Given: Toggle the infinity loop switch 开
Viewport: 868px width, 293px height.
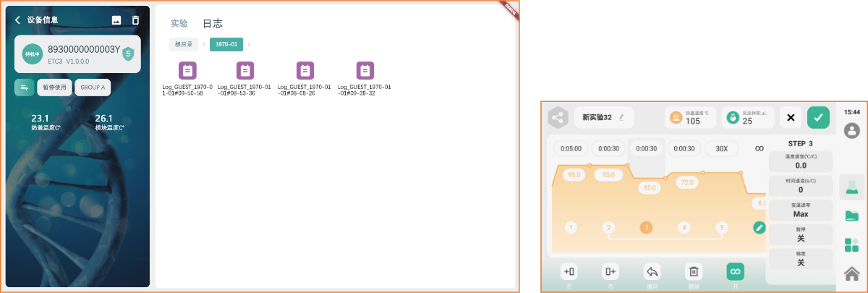Looking at the screenshot, I should point(735,272).
